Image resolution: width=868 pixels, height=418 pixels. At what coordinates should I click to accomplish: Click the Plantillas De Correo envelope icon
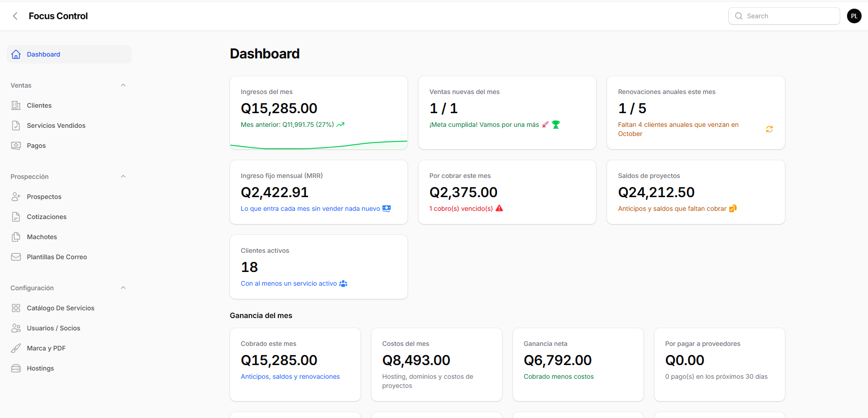click(16, 257)
